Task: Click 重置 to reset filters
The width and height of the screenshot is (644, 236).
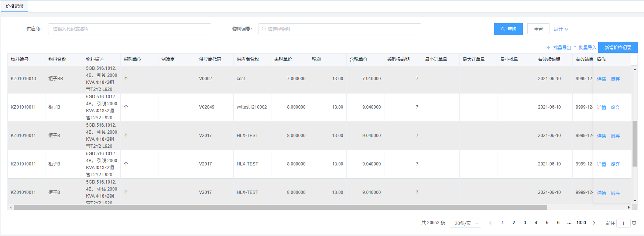Action: [x=538, y=29]
